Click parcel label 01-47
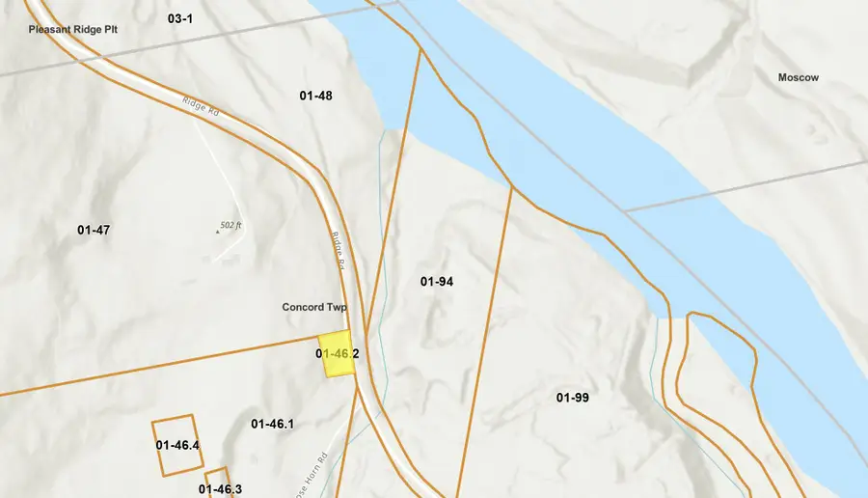This screenshot has width=868, height=498. [x=94, y=230]
